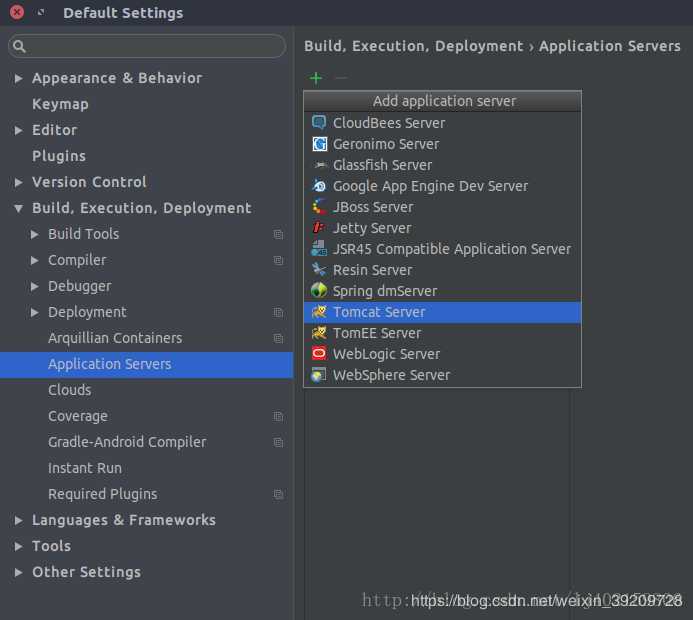Expand the Tools section arrow

[x=18, y=546]
